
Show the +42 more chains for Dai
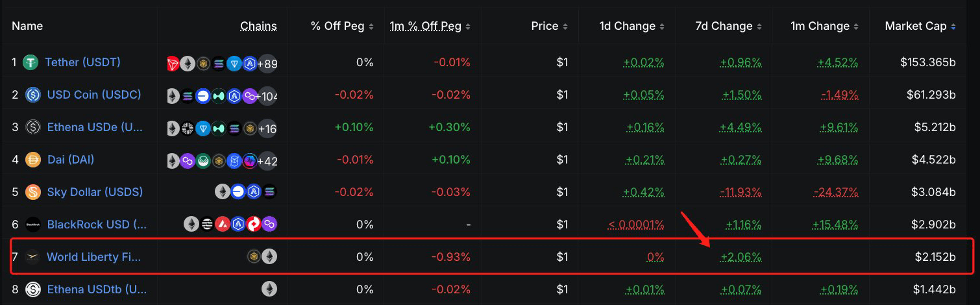(267, 161)
